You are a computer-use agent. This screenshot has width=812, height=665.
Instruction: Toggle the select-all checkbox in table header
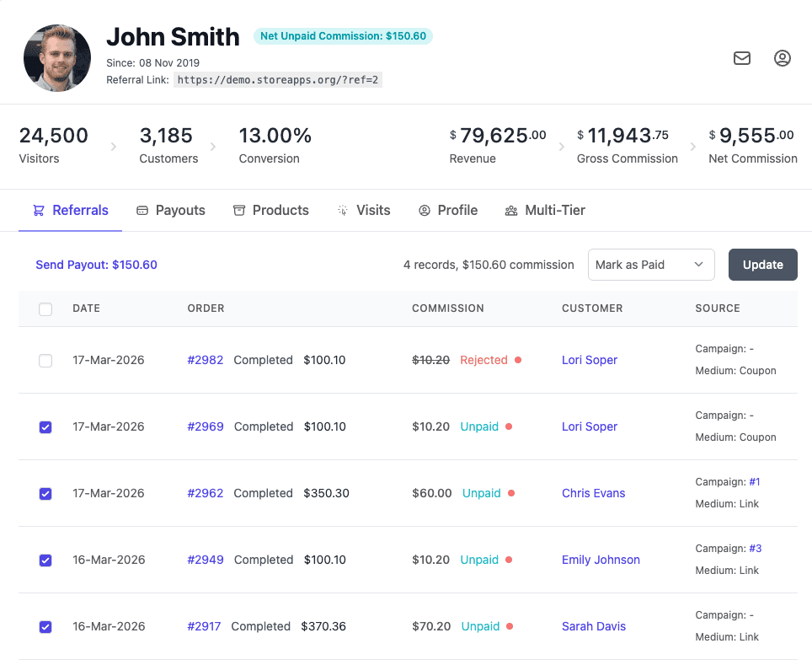pos(45,309)
